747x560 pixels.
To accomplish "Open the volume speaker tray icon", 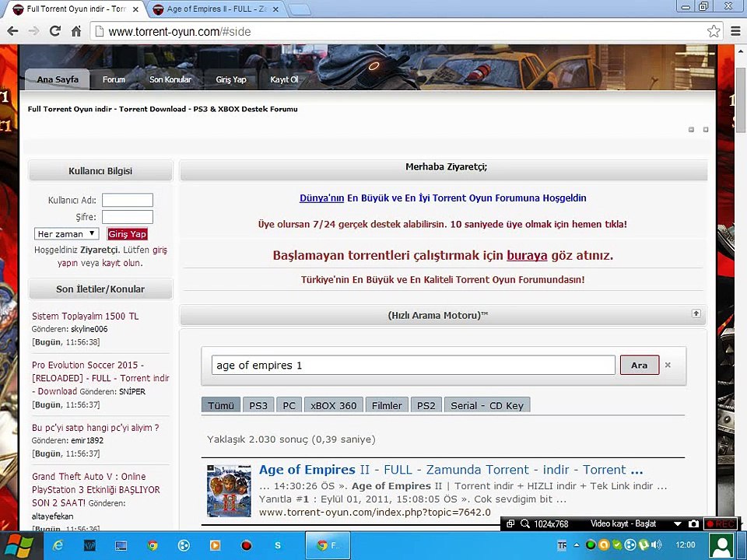I will tap(657, 544).
